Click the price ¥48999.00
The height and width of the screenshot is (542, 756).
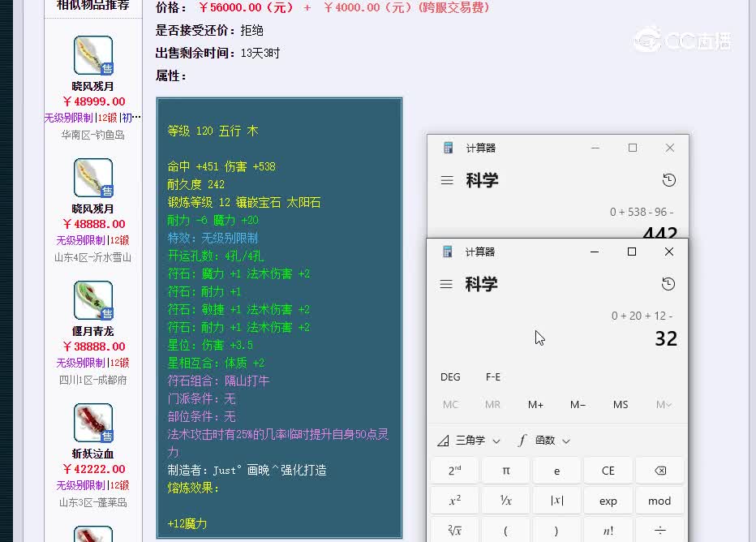click(94, 101)
